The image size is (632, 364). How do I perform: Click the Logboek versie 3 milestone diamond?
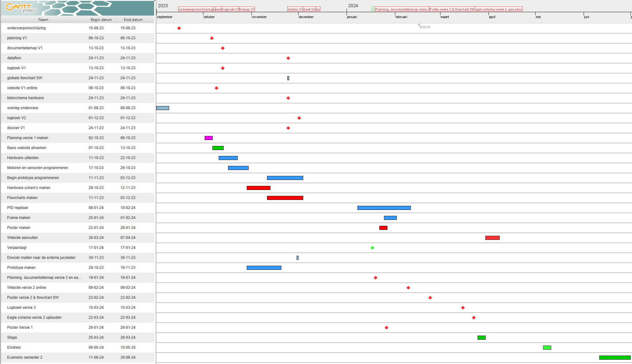point(463,308)
